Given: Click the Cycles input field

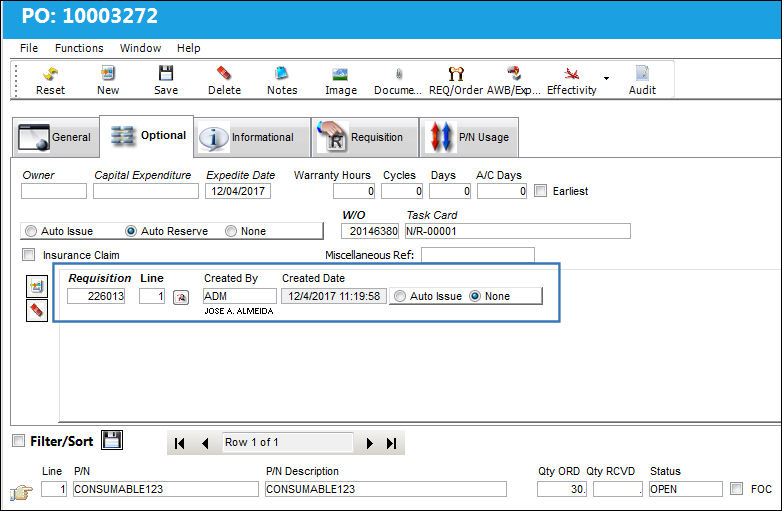Looking at the screenshot, I should coord(402,191).
